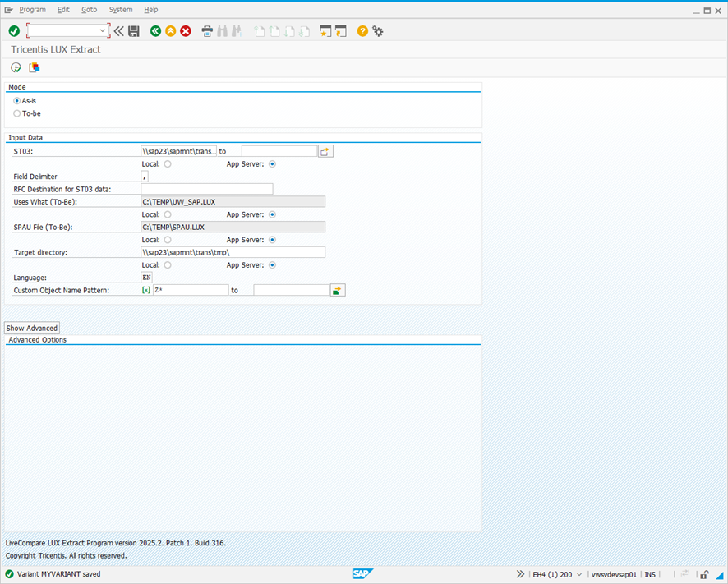Open the Goto menu

point(89,9)
